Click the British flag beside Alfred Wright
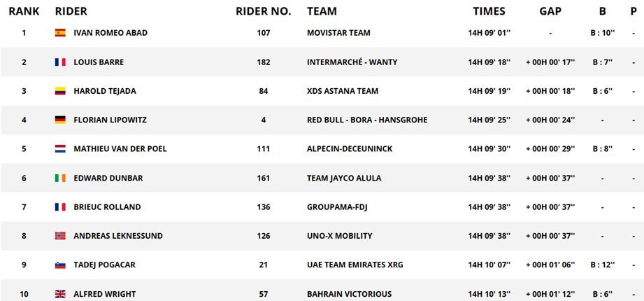Image resolution: width=644 pixels, height=301 pixels. (60, 294)
